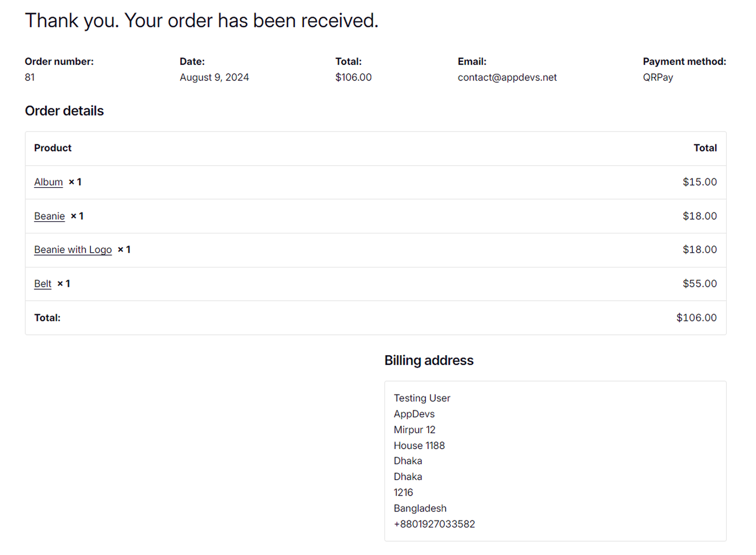Viewport: 756px width, 555px height.
Task: Click the Total column header in table
Action: coord(705,148)
